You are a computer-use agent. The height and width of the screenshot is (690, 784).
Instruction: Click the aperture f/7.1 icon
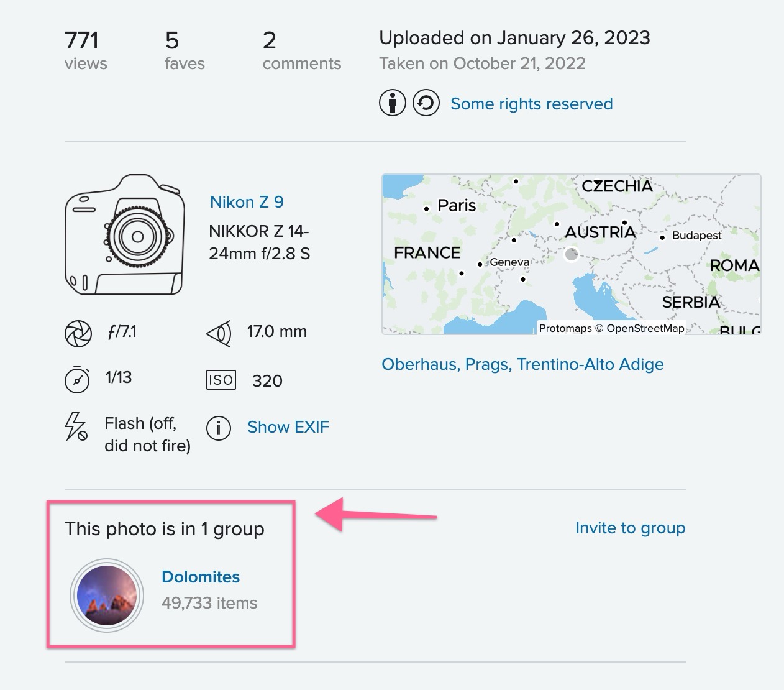click(78, 333)
